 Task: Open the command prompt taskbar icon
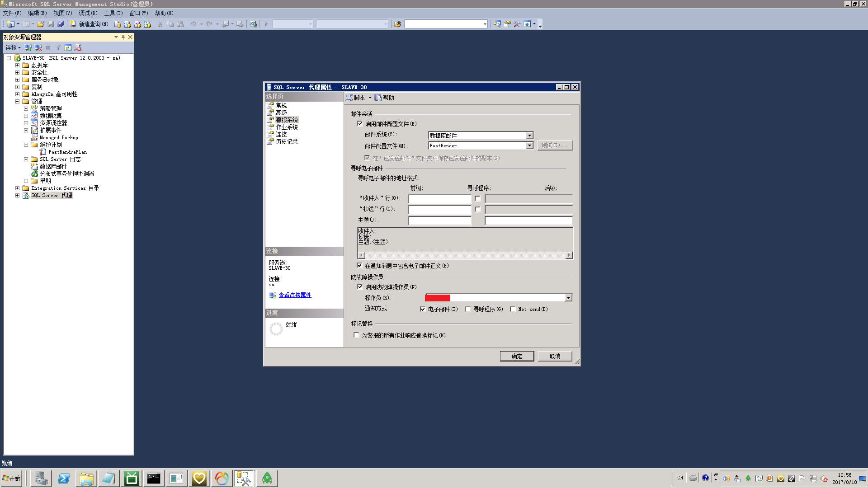pos(154,478)
